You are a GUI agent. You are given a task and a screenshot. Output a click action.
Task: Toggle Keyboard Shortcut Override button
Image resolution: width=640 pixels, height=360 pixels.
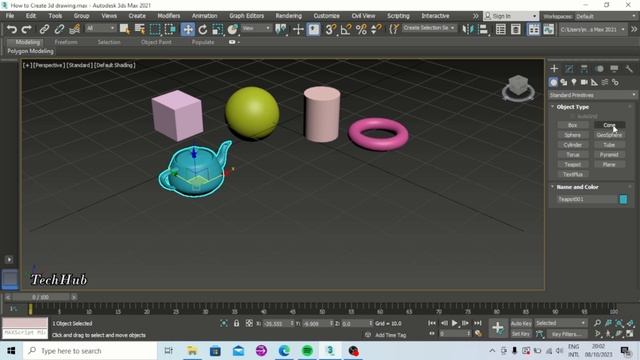[313, 29]
